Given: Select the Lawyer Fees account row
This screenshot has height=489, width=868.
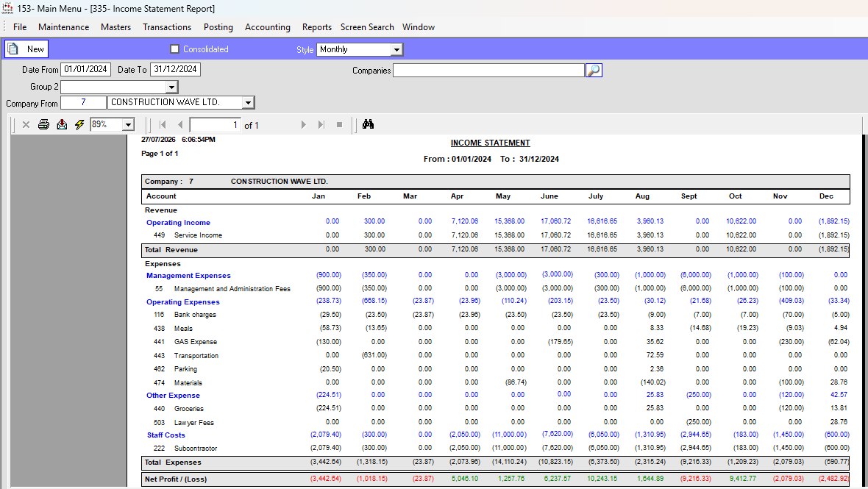Looking at the screenshot, I should click(496, 423).
